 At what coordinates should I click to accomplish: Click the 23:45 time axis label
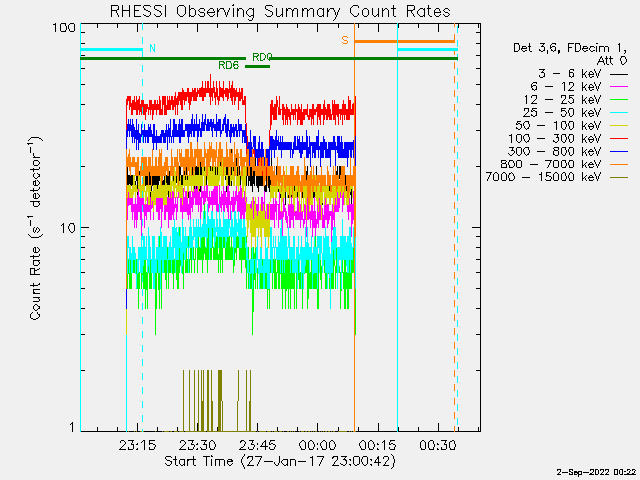(x=257, y=445)
